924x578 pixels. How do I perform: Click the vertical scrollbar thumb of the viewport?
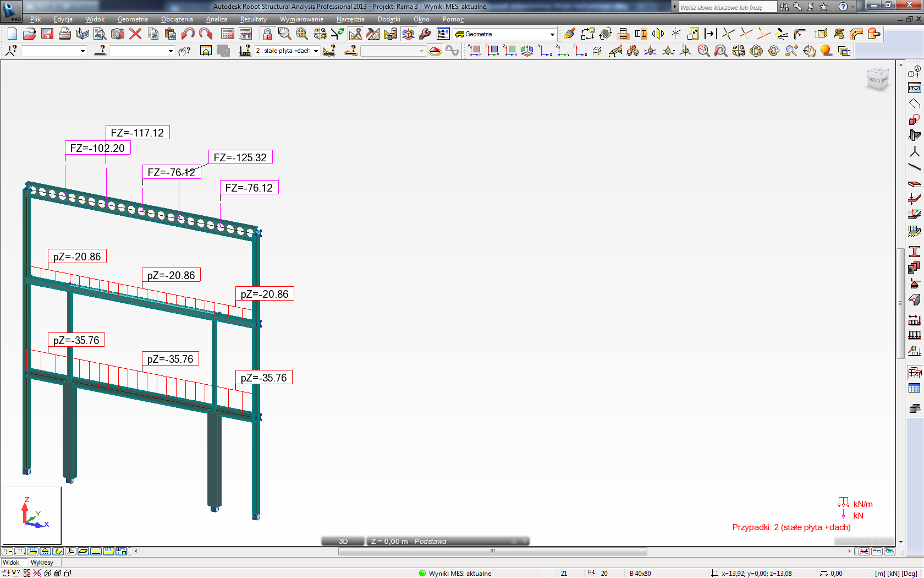pos(900,303)
